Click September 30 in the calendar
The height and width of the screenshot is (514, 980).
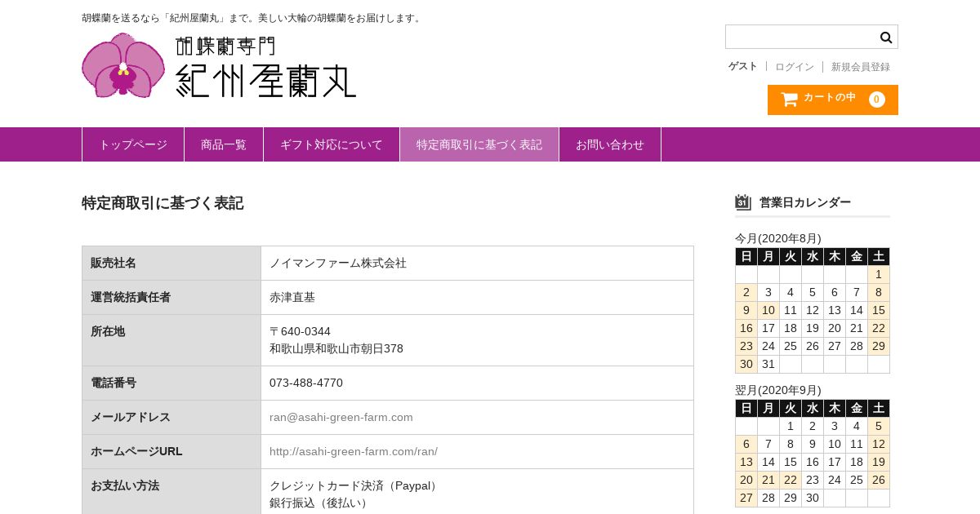(x=813, y=498)
